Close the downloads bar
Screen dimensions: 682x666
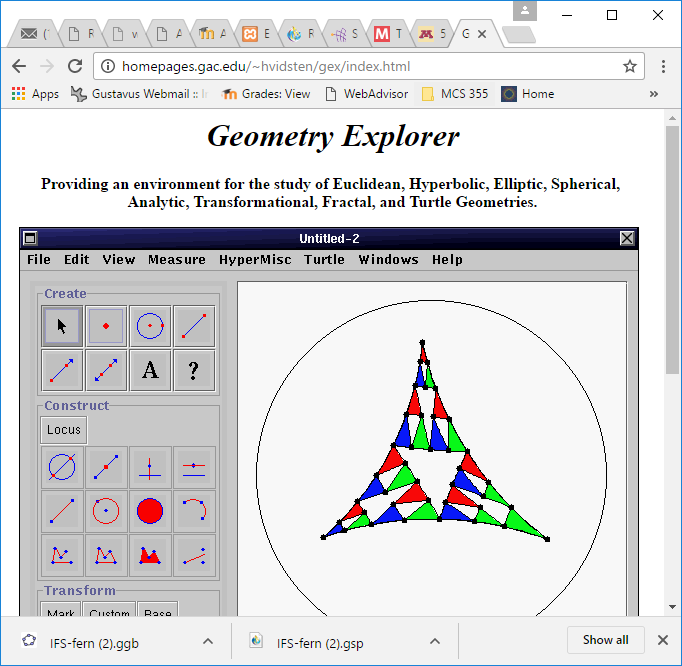pos(663,640)
